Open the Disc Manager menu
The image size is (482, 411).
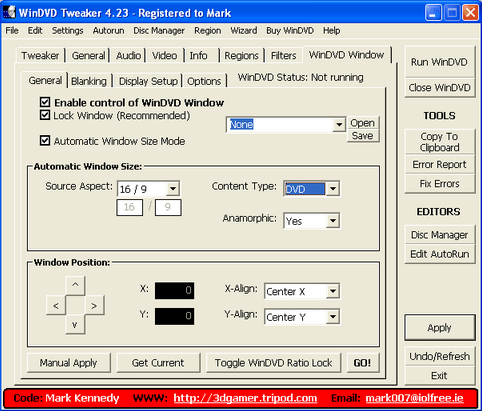click(159, 31)
